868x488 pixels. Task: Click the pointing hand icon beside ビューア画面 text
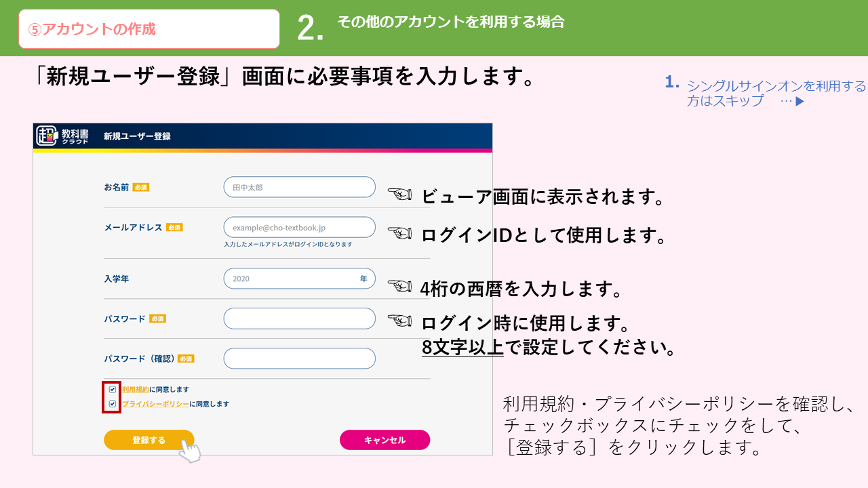(400, 195)
